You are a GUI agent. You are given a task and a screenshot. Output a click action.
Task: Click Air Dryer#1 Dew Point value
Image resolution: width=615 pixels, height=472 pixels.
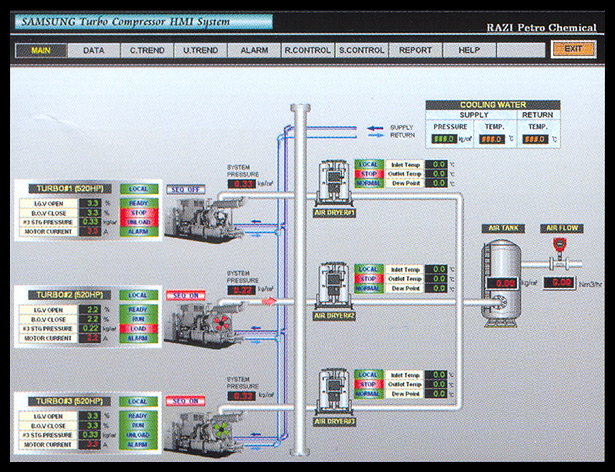(x=436, y=183)
